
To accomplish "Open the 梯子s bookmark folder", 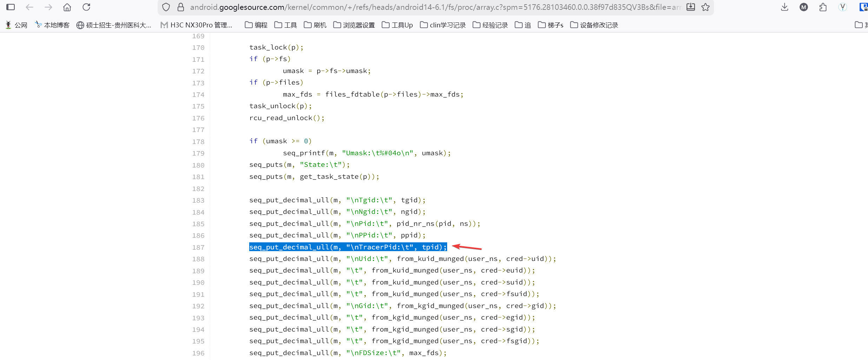I will [x=550, y=25].
